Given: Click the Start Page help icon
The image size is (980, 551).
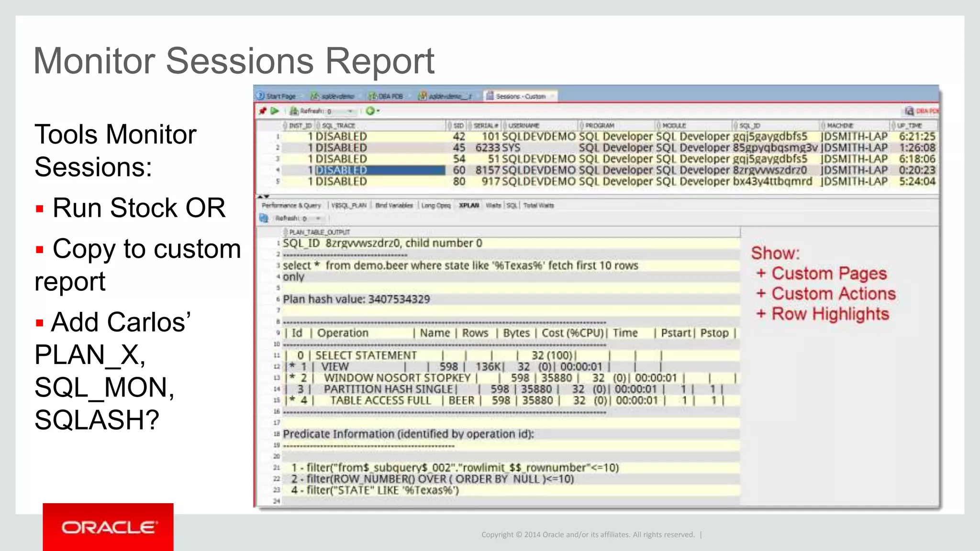Looking at the screenshot, I should 260,96.
